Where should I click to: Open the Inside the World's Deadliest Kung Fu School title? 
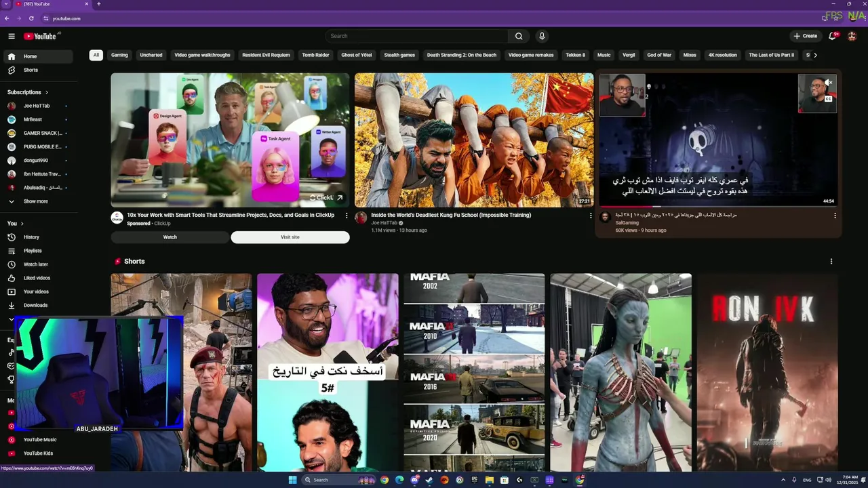tap(451, 215)
